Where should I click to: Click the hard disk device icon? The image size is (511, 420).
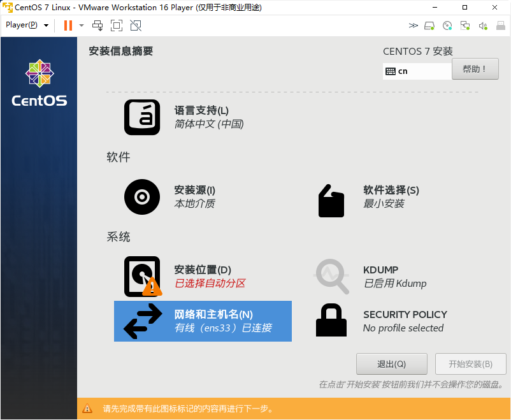pos(429,25)
